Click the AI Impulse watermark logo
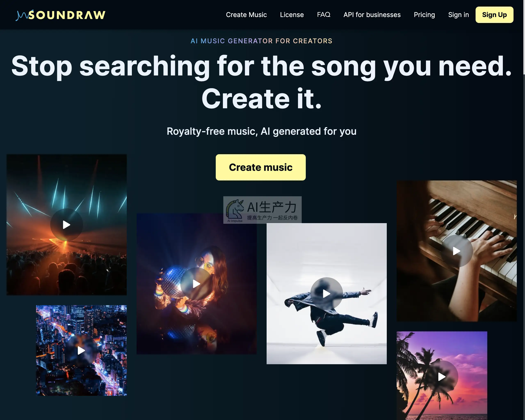This screenshot has height=420, width=525. [262, 210]
